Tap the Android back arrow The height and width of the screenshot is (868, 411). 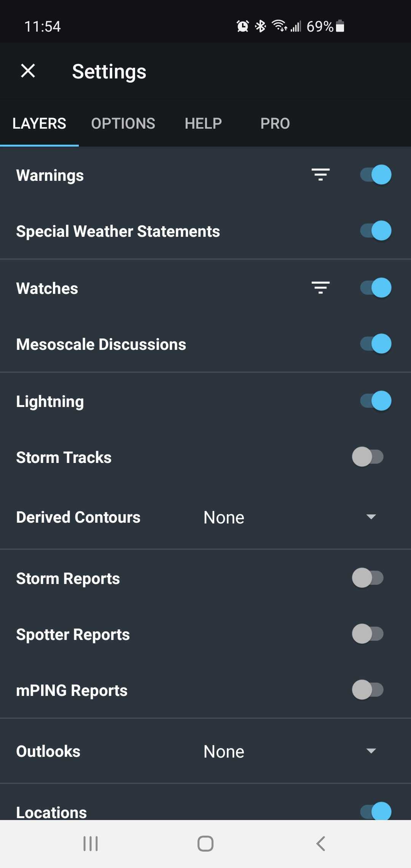[x=320, y=844]
